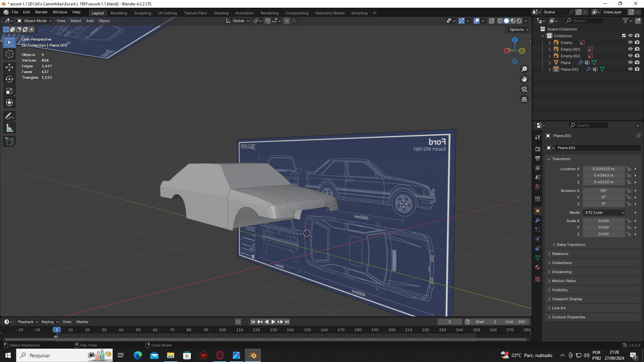Switch to the Sculpting workspace tab

pyautogui.click(x=142, y=13)
